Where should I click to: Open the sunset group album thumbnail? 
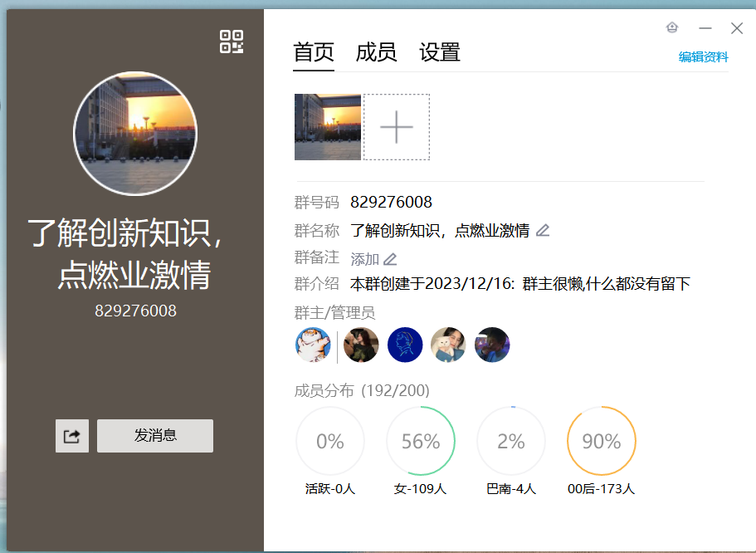pyautogui.click(x=328, y=127)
